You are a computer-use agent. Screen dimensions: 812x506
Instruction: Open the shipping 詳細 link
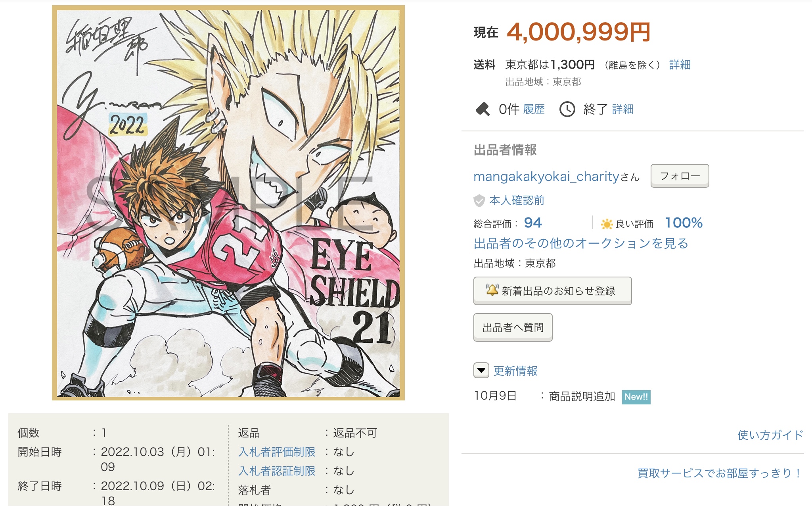pyautogui.click(x=680, y=65)
